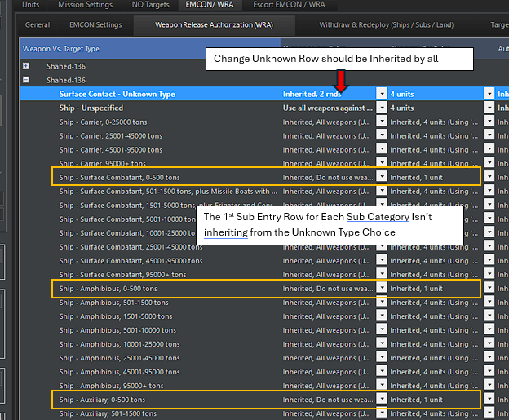Screen dimensions: 509x420
Task: Select Ship - Surface Combatant, 0-500 tons row
Action: (264, 177)
